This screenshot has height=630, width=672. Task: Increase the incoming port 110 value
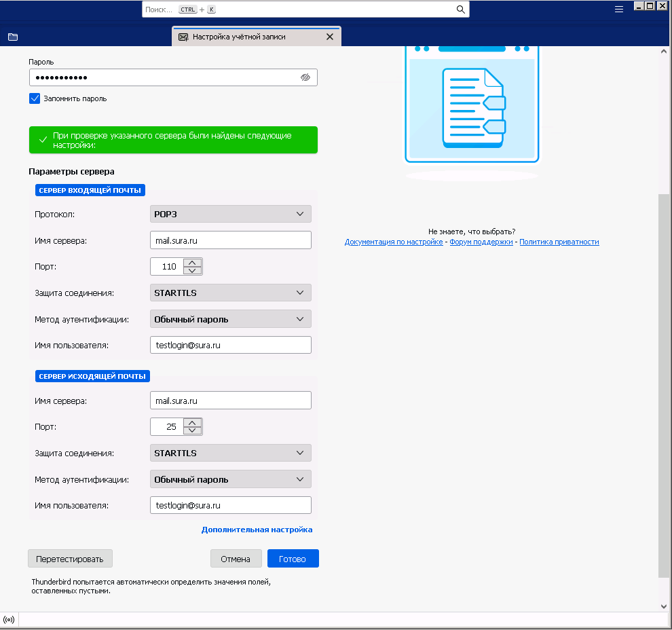[x=193, y=263]
